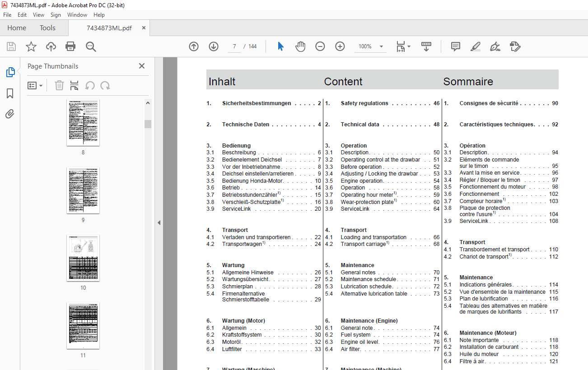Open the View menu
Screen dimensions: 588x370
point(38,15)
